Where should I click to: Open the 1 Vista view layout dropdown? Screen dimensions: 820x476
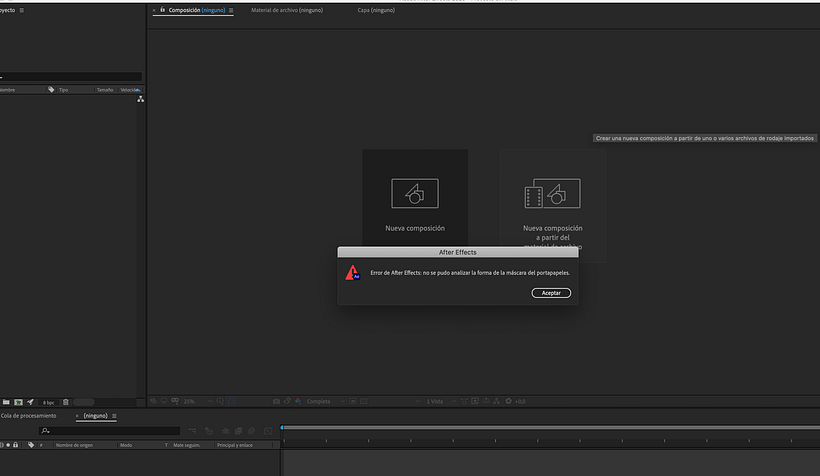tap(441, 401)
